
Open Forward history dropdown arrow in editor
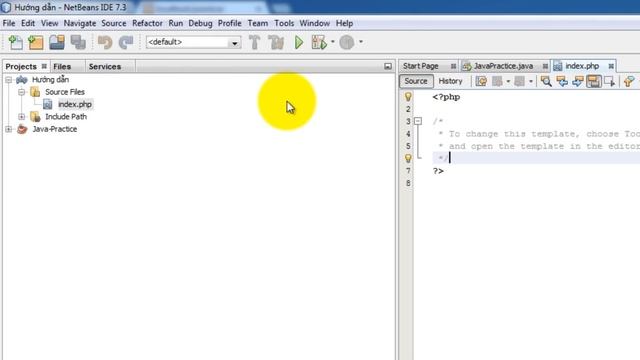531,81
